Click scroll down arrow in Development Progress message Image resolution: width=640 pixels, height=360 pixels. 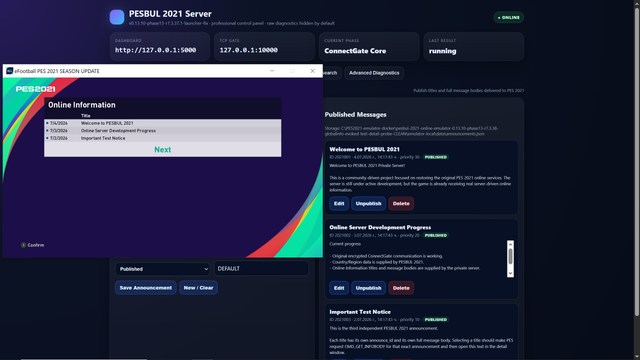510,273
